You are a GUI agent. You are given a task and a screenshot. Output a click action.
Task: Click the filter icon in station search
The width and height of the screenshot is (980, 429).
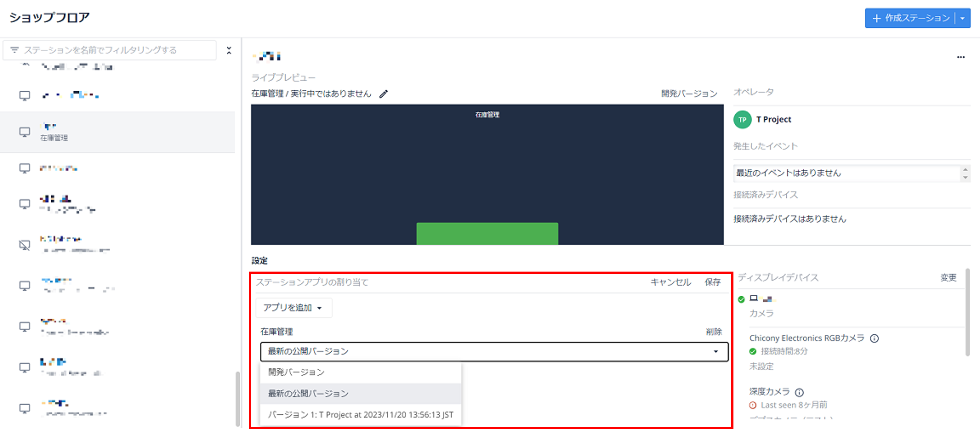(x=15, y=50)
